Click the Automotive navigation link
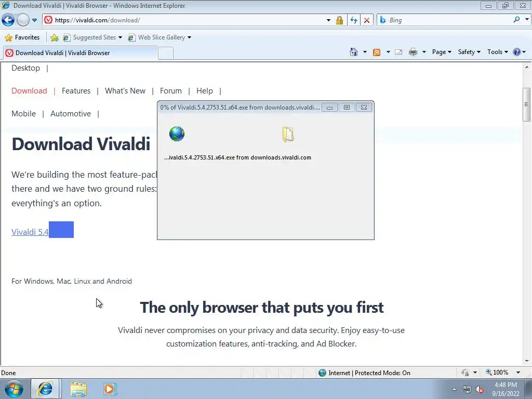This screenshot has width=532, height=399. [x=71, y=114]
